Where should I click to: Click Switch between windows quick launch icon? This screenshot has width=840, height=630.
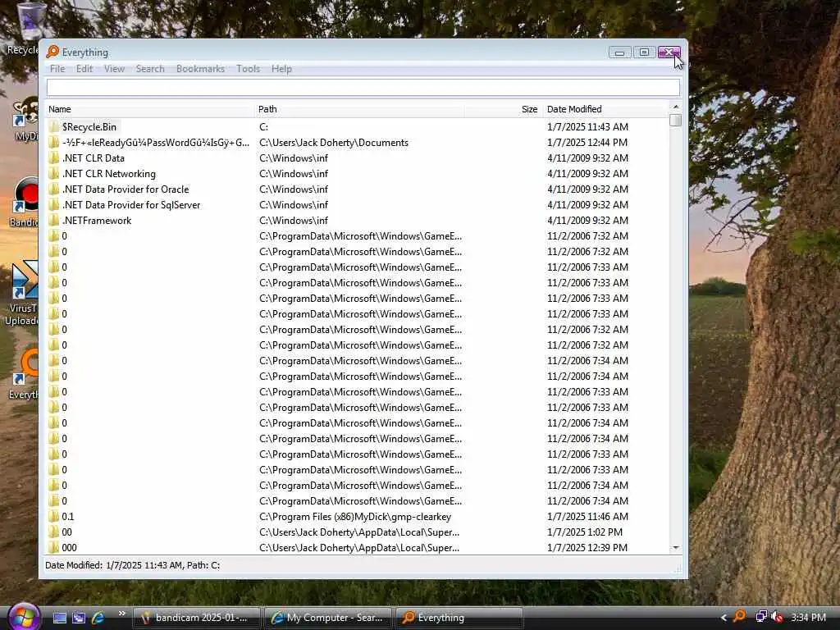(79, 618)
